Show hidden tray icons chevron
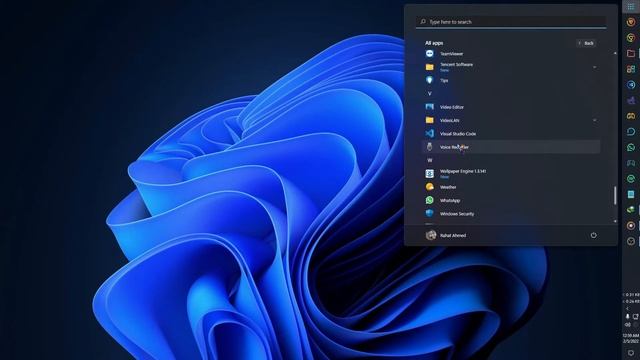This screenshot has width=640, height=360. click(627, 309)
